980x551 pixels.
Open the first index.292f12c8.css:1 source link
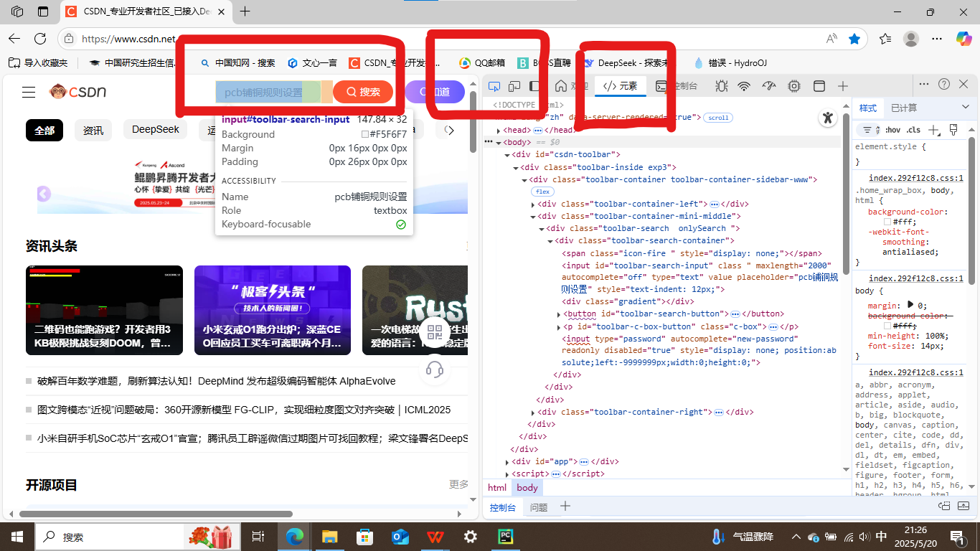click(916, 178)
